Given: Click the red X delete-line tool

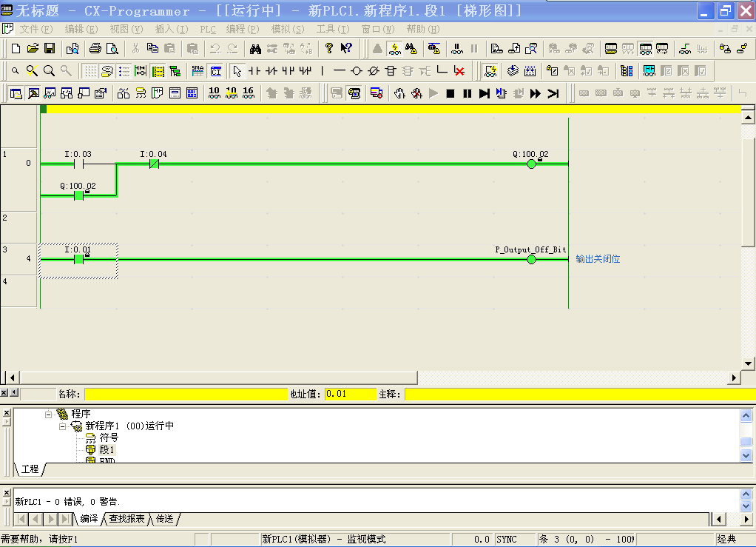Looking at the screenshot, I should pyautogui.click(x=459, y=71).
